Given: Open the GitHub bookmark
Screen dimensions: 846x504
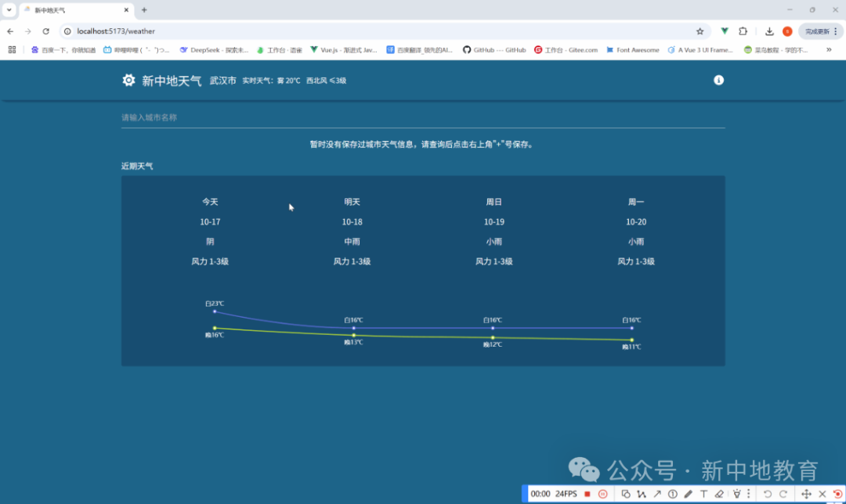Looking at the screenshot, I should [x=493, y=49].
